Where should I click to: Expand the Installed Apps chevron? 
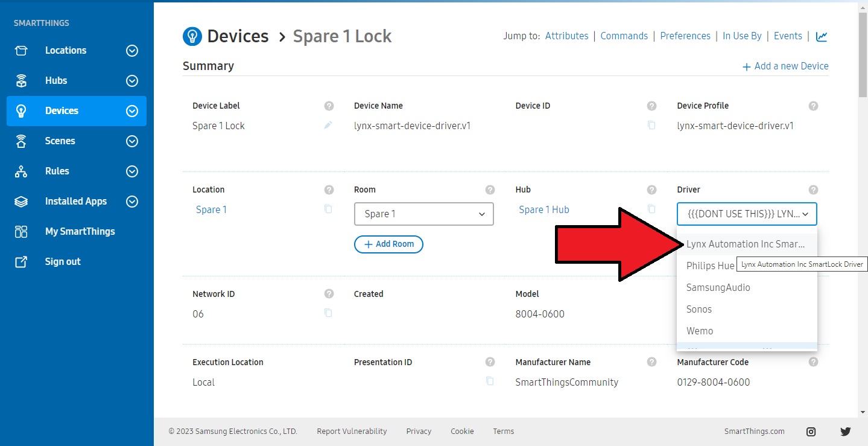[132, 202]
